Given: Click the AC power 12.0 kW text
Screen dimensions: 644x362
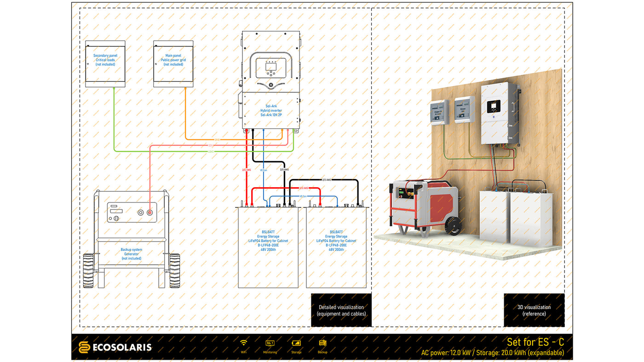Looking at the screenshot, I should click(446, 351).
